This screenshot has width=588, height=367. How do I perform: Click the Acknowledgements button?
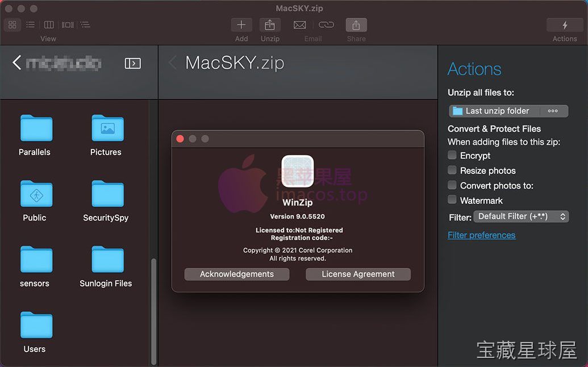[237, 274]
